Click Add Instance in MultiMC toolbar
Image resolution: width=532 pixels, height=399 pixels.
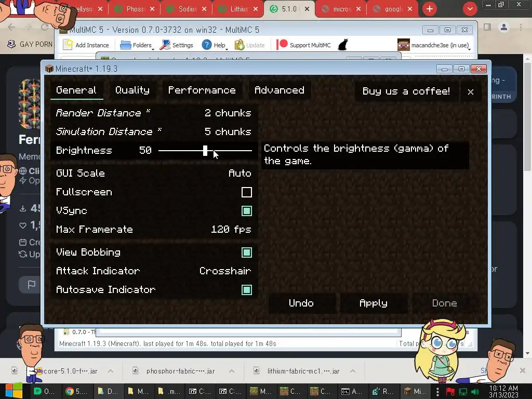86,45
